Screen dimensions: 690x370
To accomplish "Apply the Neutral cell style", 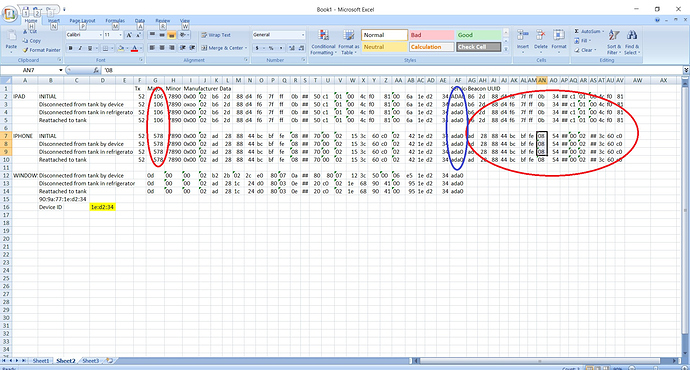I will (384, 47).
